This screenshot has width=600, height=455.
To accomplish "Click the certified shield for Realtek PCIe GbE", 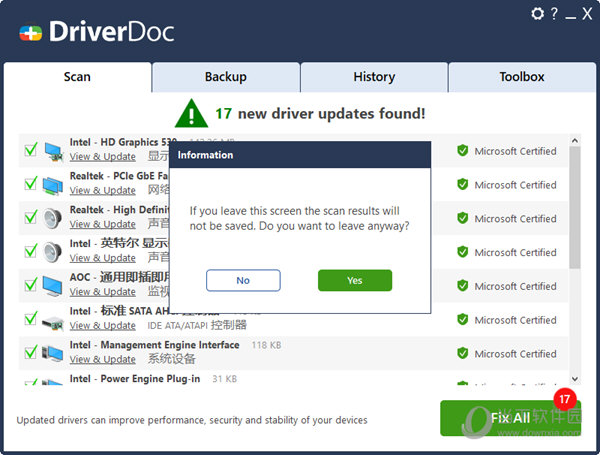I will pyautogui.click(x=463, y=184).
